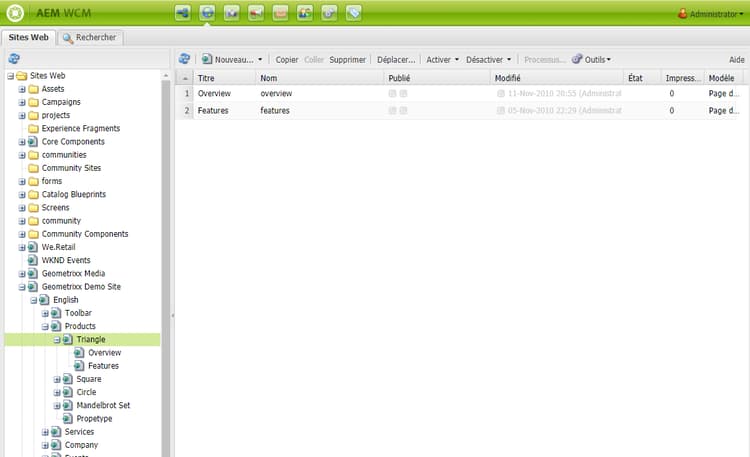Screen dimensions: 750x457
Task: Expand the We.Retail tree node
Action: [x=22, y=247]
